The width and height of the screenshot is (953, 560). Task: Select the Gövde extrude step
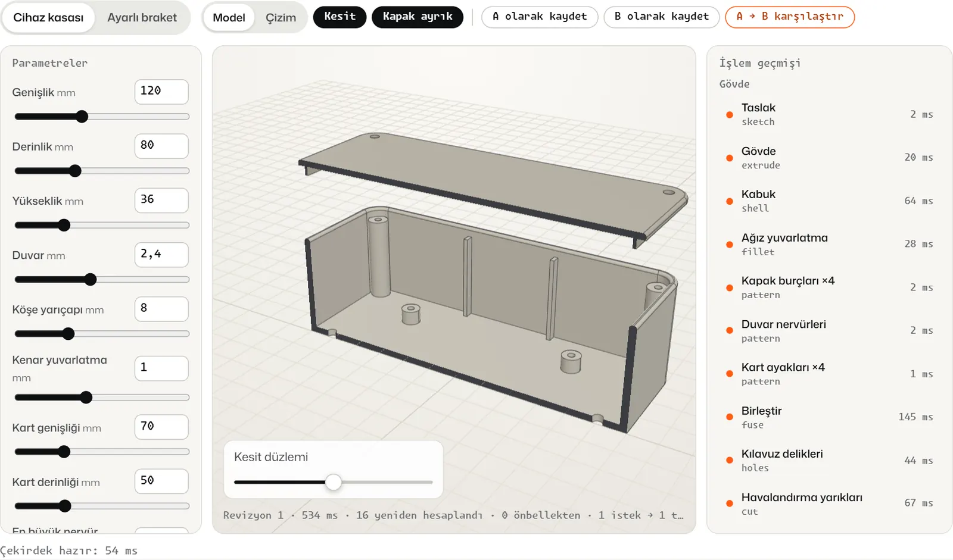click(829, 158)
